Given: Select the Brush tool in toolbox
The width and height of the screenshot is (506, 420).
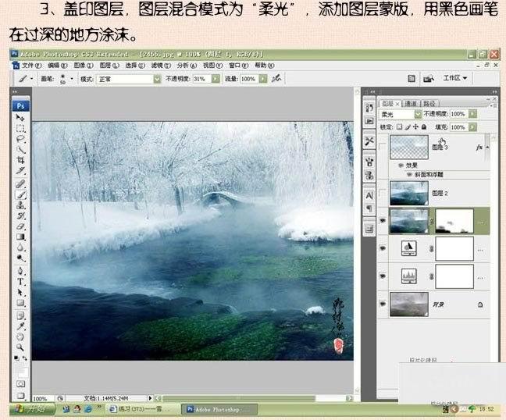Looking at the screenshot, I should point(20,195).
